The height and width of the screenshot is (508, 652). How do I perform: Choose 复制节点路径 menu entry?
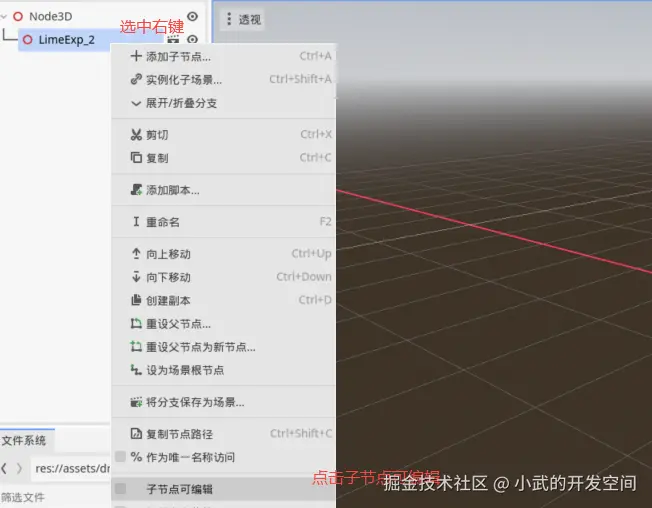pyautogui.click(x=223, y=434)
